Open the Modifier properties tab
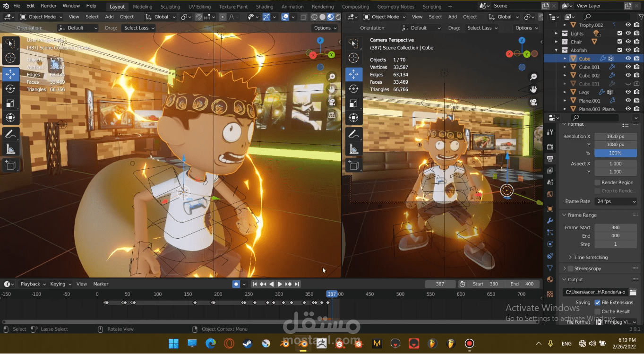Screen dimensions: 644x354 pos(550,221)
